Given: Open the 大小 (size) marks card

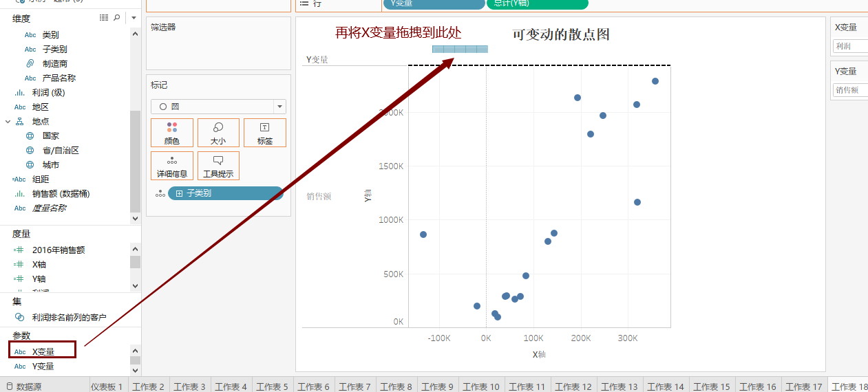Looking at the screenshot, I should coord(218,133).
